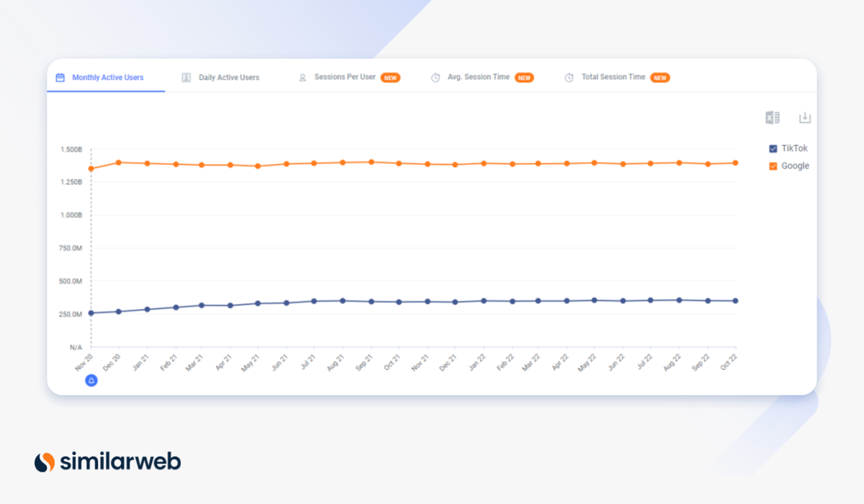Click the NEW badge on Sessions Per User
Image resolution: width=864 pixels, height=504 pixels.
tap(390, 78)
